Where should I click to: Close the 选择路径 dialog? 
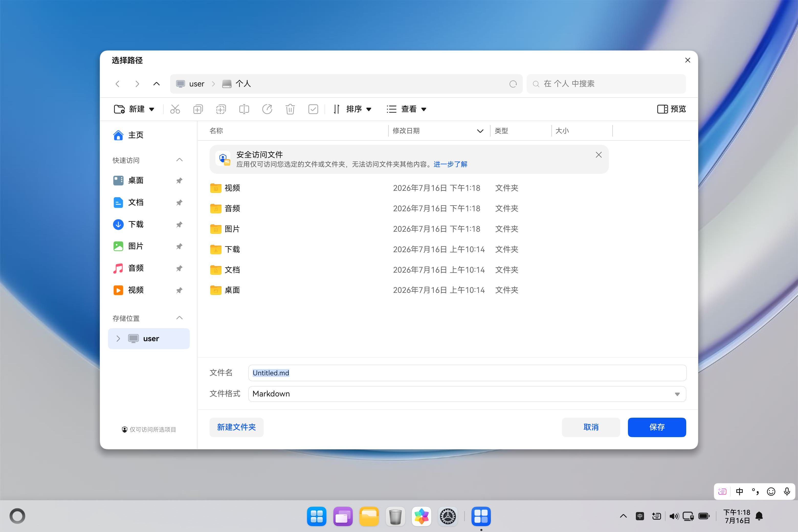pyautogui.click(x=688, y=60)
